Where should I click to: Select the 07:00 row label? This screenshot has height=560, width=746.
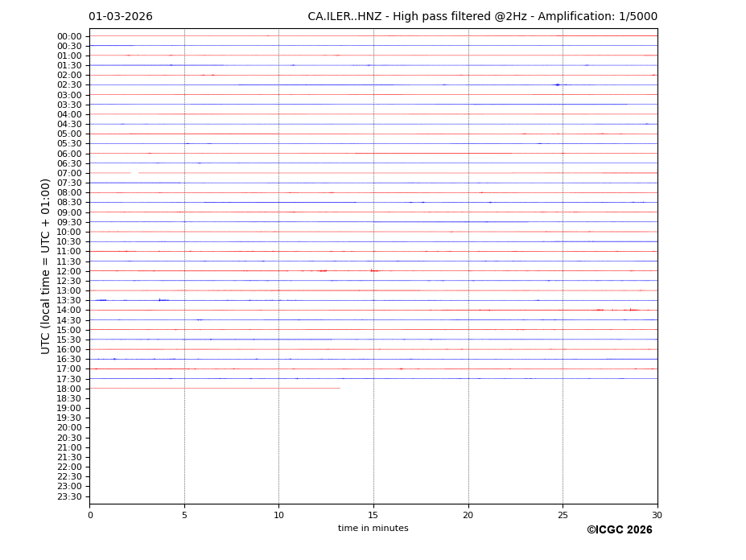click(68, 173)
